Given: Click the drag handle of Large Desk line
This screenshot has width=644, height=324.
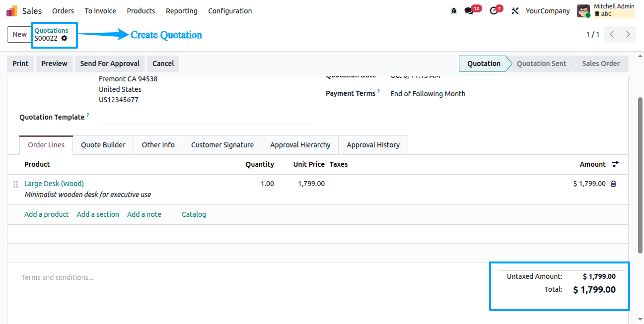Looking at the screenshot, I should (x=15, y=184).
